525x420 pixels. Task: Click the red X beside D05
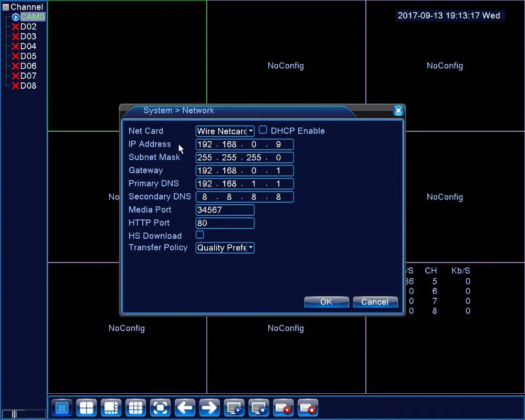[15, 56]
